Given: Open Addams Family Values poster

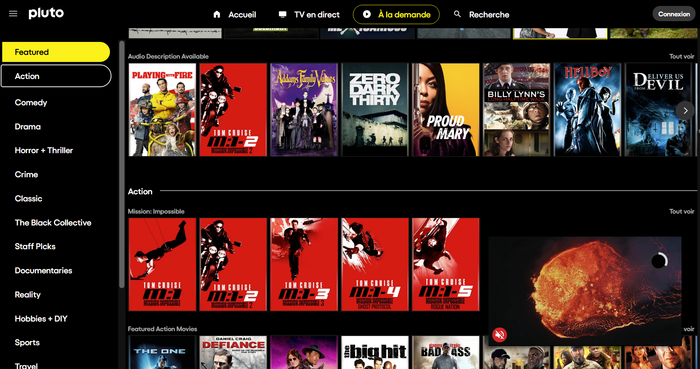Looking at the screenshot, I should (x=304, y=109).
